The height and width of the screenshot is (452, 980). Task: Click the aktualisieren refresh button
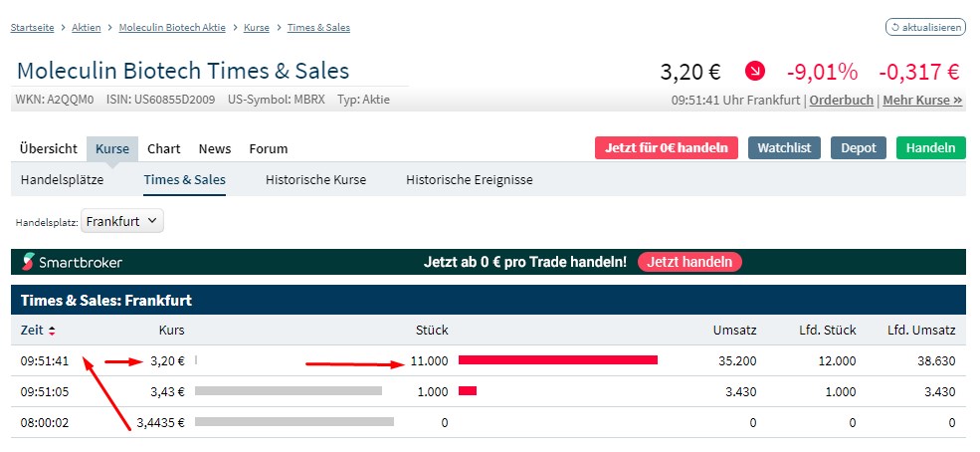click(x=924, y=27)
